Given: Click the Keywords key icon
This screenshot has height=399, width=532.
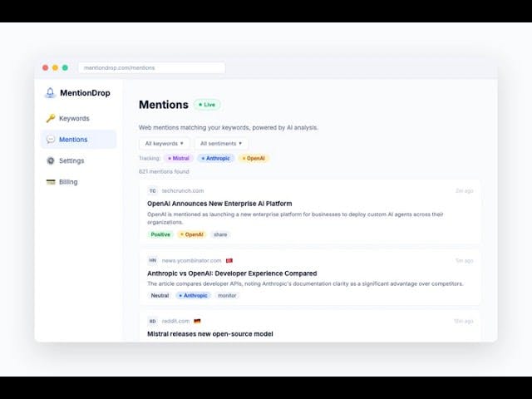Looking at the screenshot, I should tap(51, 118).
